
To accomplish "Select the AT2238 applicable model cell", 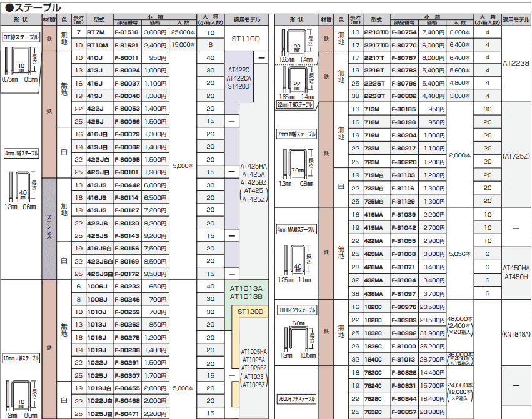I will coord(516,63).
